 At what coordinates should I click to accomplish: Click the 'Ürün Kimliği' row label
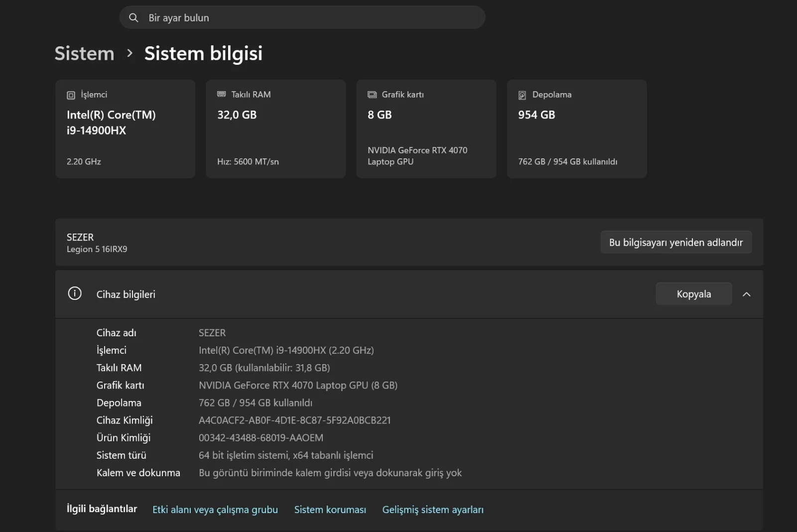[x=124, y=438]
